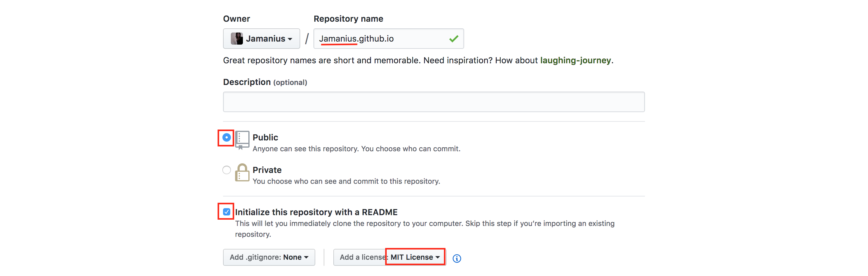Screen dimensions: 868x276
Task: Uncheck Initialize this repository with a README
Action: [x=226, y=212]
